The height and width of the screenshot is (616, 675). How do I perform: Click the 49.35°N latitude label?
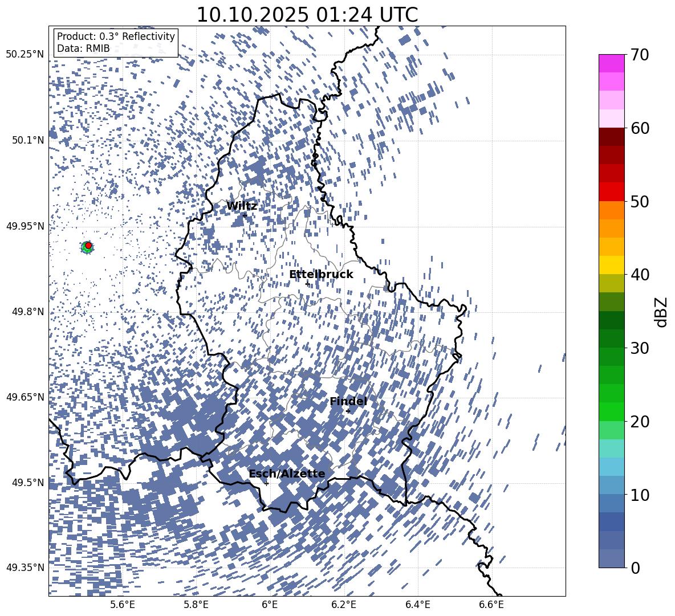pyautogui.click(x=25, y=568)
